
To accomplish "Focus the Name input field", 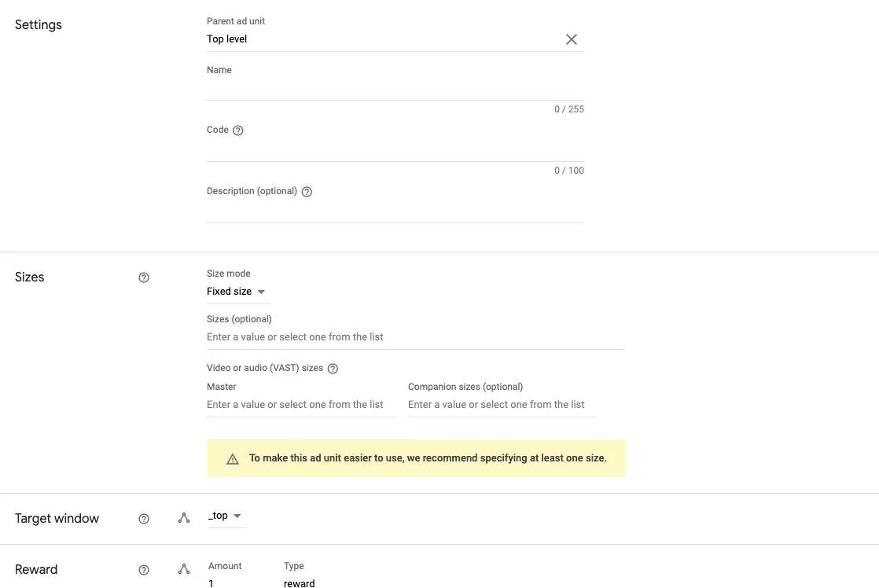I will point(354,88).
